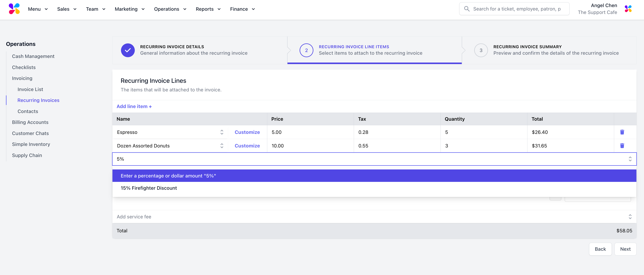Screen dimensions: 644x275
Task: Choose the Enter percentage "5%" option
Action: tap(168, 176)
